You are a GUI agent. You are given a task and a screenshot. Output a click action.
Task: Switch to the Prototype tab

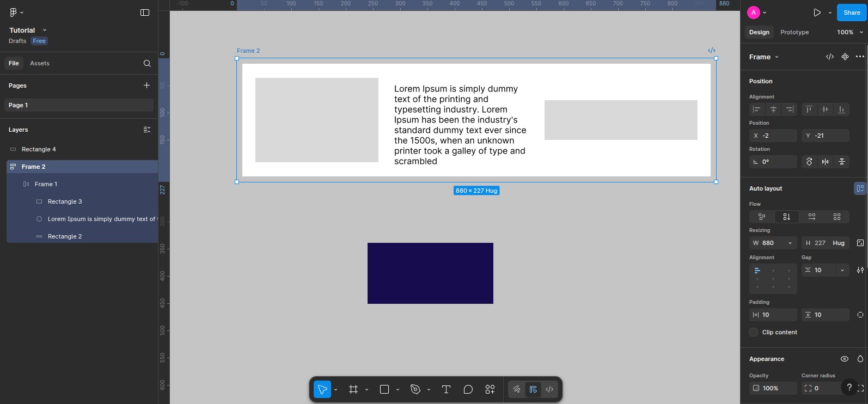pos(794,32)
